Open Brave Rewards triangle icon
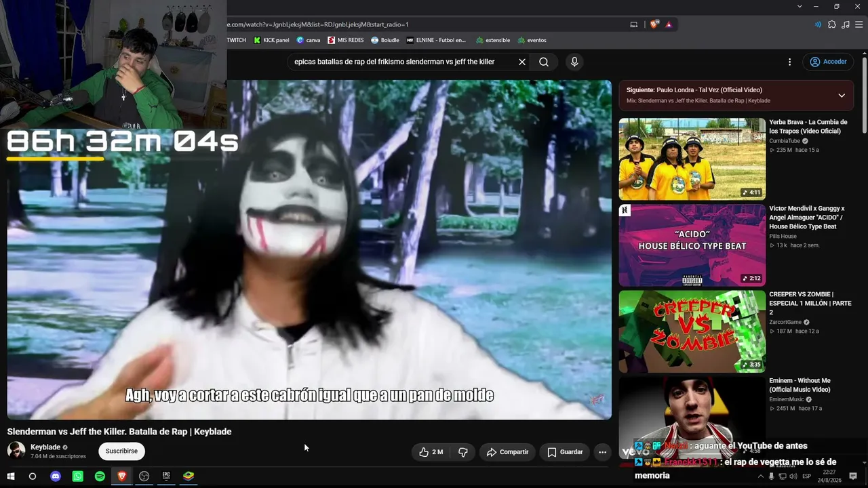 669,24
